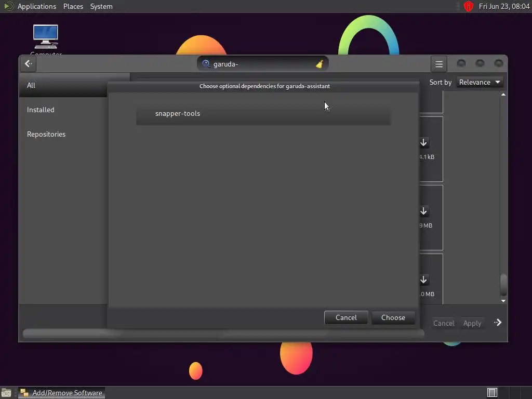
Task: Click the middle round window control button
Action: point(480,63)
